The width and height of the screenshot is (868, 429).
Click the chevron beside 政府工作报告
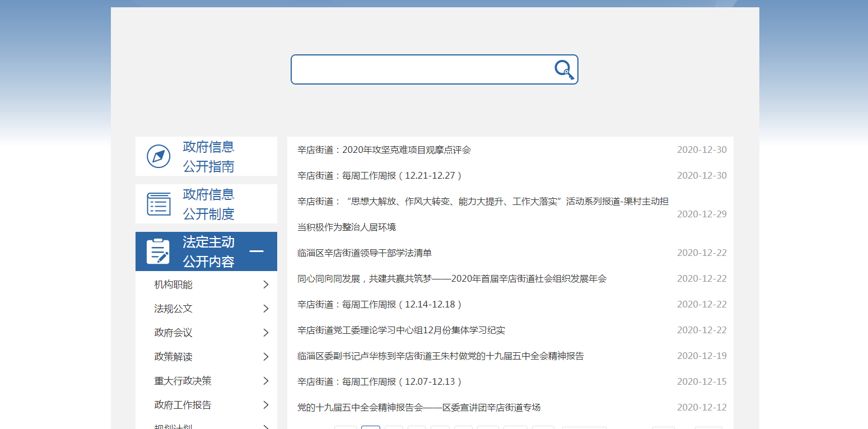coord(266,405)
